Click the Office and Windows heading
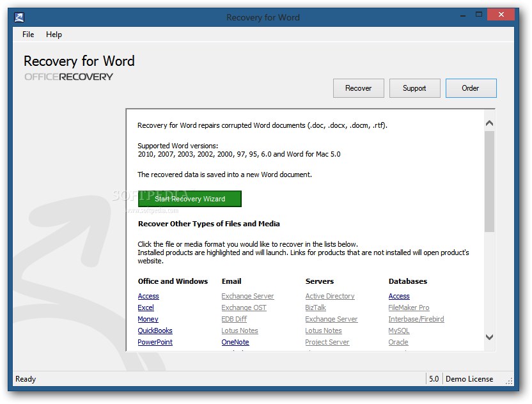 coord(173,281)
